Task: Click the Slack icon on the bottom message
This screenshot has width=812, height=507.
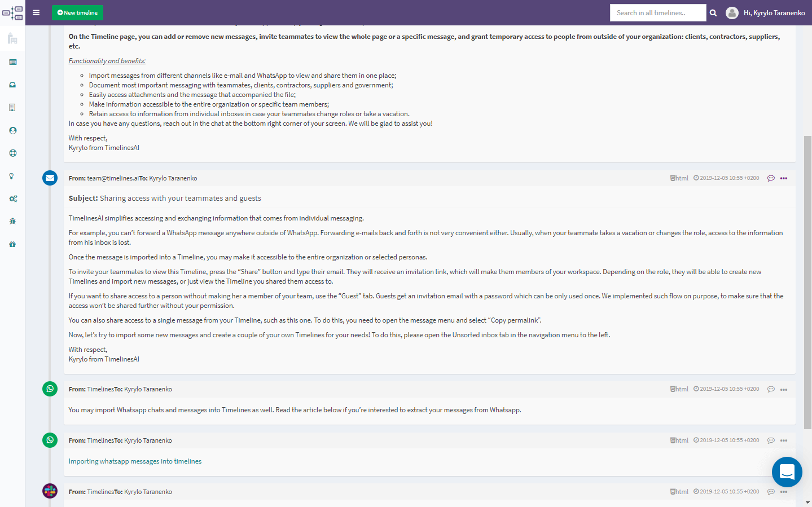Action: click(x=50, y=491)
